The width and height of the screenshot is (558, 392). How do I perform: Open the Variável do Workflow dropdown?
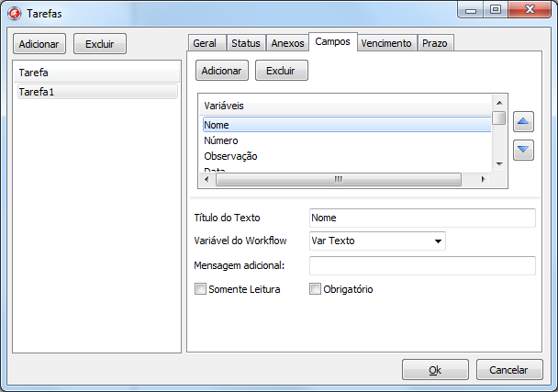click(377, 241)
